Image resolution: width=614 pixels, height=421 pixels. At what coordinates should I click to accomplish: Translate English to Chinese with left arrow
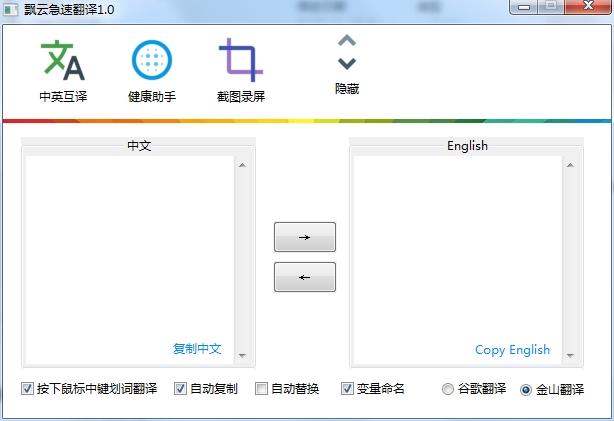point(305,277)
